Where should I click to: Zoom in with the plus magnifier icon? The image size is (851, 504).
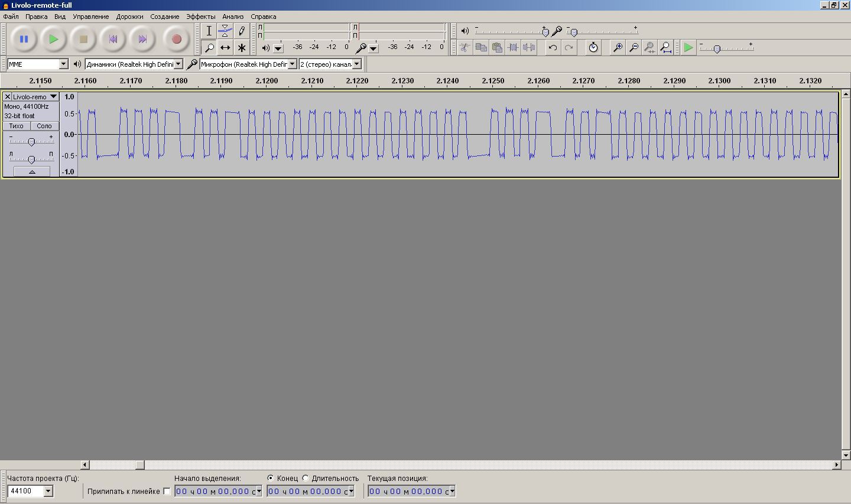(x=618, y=47)
